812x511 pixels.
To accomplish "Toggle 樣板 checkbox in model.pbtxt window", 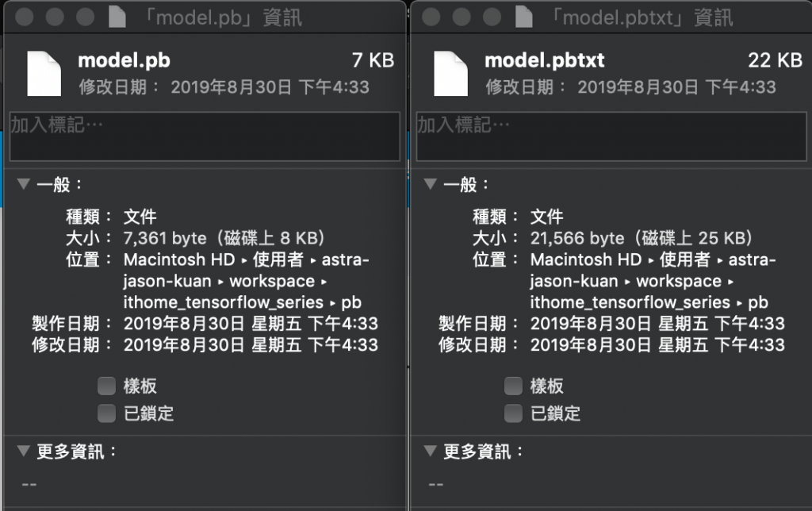I will coord(513,386).
